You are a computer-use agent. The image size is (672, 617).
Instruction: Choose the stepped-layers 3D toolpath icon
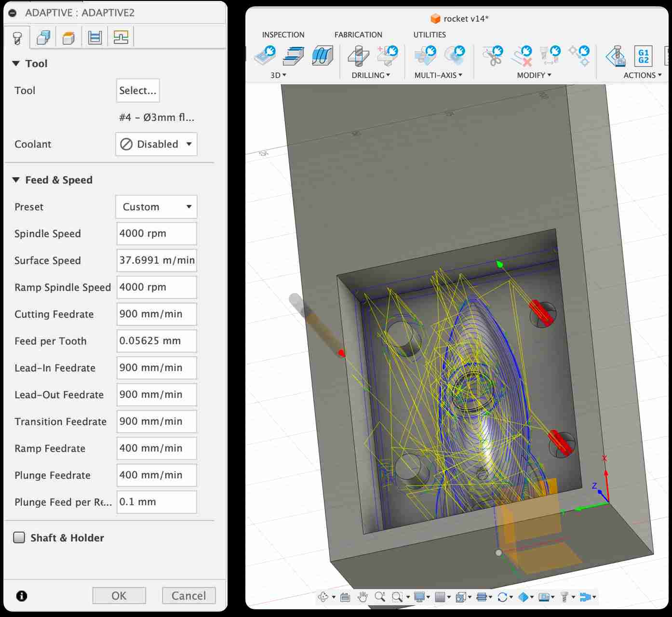[294, 56]
